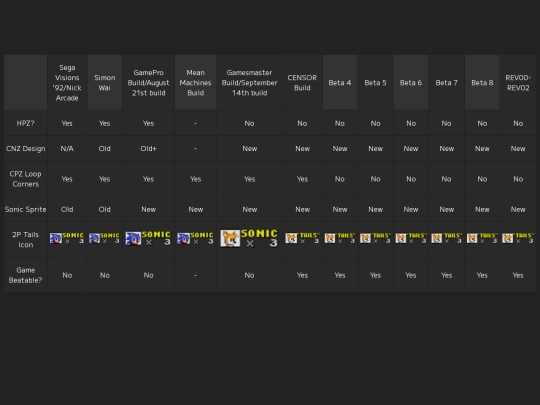Click the 'Simon Wai' column header
The width and height of the screenshot is (540, 405).
tap(105, 83)
